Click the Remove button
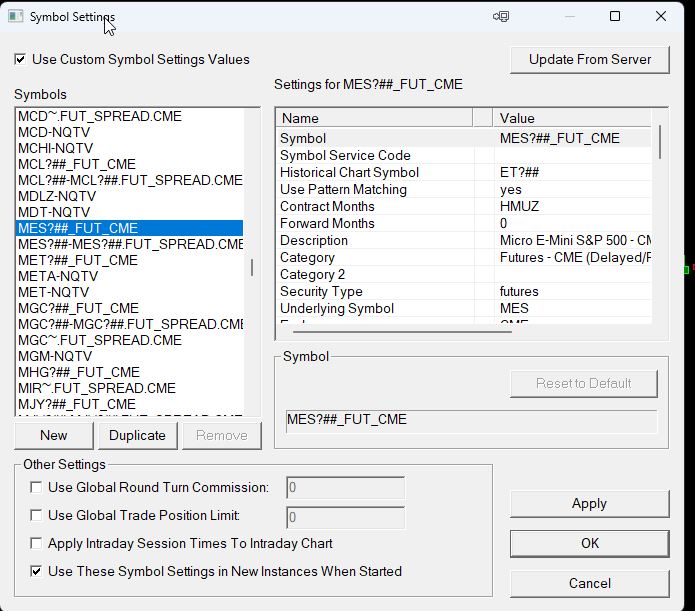 [x=222, y=435]
